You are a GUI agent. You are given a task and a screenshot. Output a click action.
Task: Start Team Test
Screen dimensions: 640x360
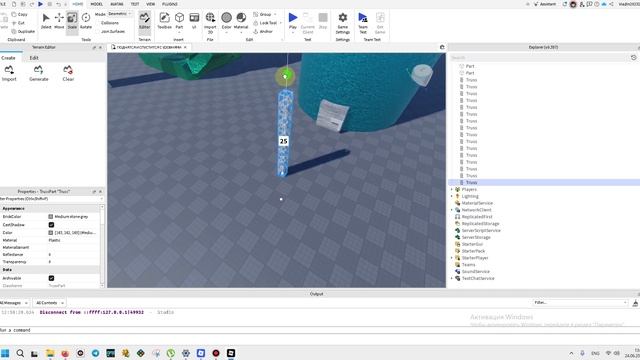pyautogui.click(x=363, y=23)
